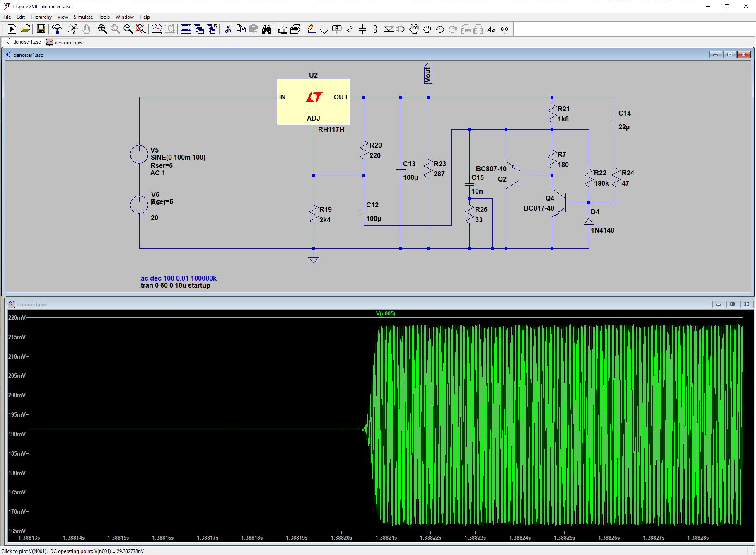This screenshot has width=756, height=555.
Task: Select voltage source V6 symbol
Action: pos(139,205)
